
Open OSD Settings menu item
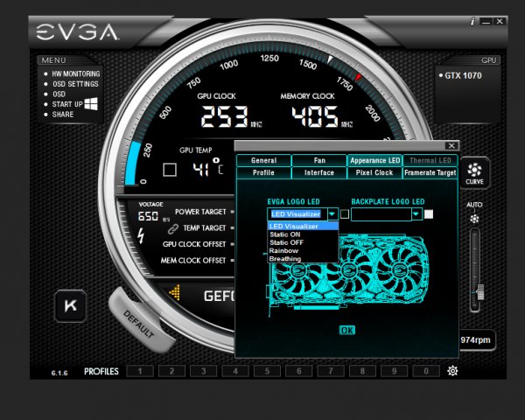75,84
